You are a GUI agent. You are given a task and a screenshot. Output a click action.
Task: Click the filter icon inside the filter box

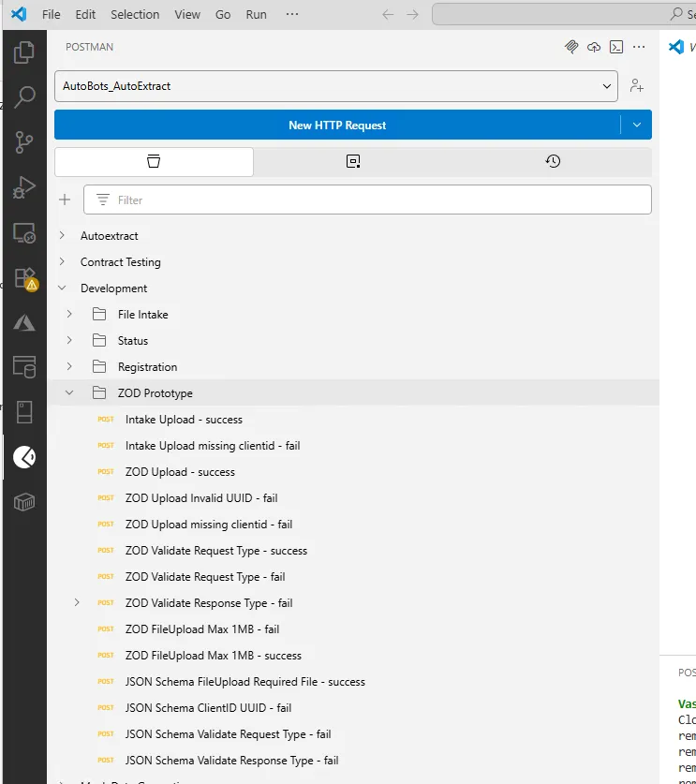click(103, 200)
